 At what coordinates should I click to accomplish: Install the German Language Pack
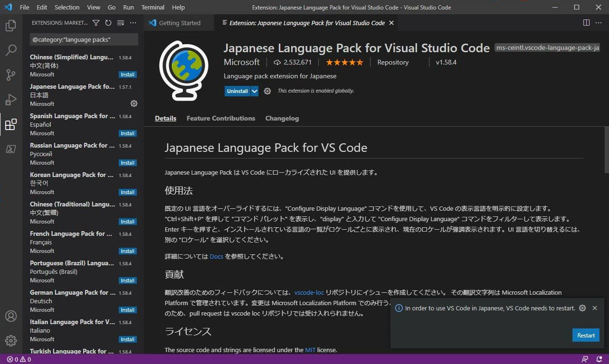(127, 310)
